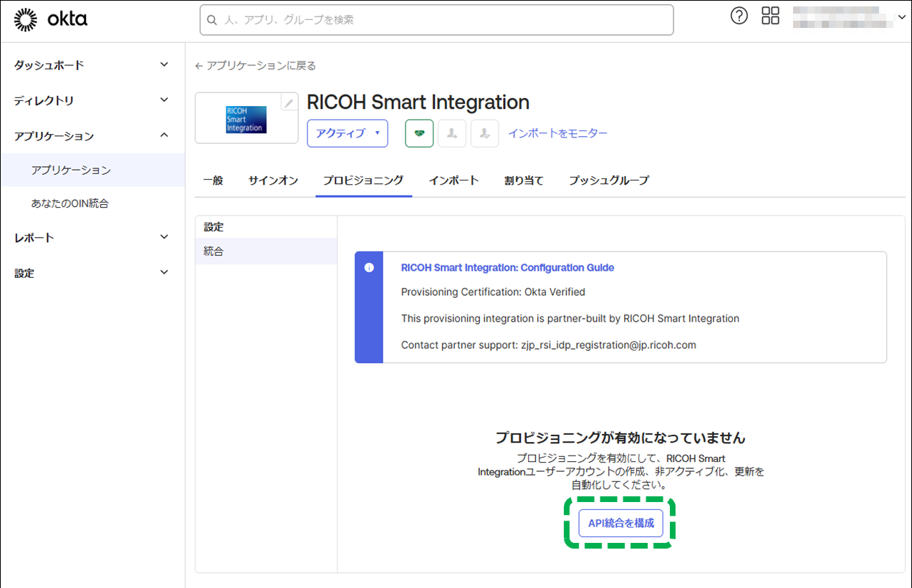Collapse the アプリケーション sidebar section
The height and width of the screenshot is (588, 912).
pos(92,136)
